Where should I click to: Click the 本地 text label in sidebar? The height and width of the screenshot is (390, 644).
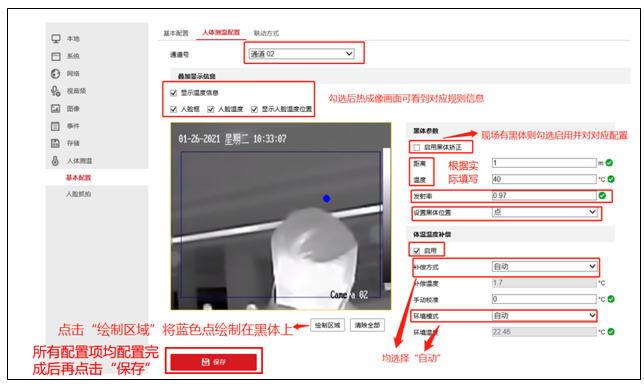click(74, 39)
